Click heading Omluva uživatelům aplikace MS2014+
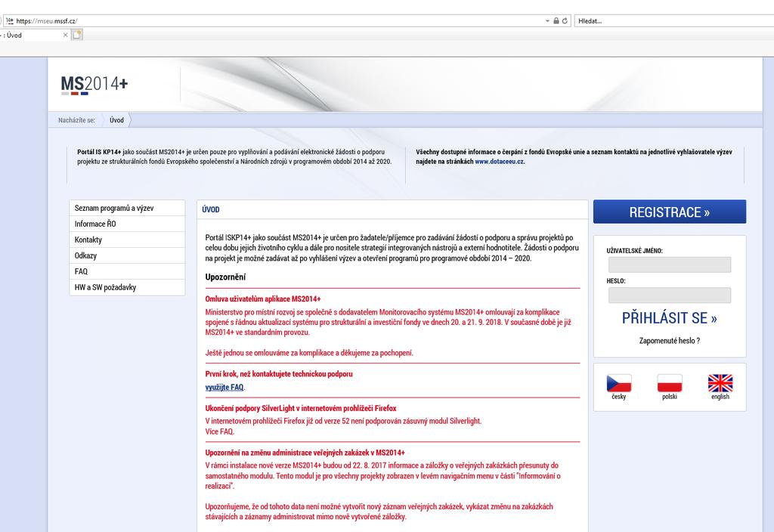The height and width of the screenshot is (532, 774). tap(263, 299)
